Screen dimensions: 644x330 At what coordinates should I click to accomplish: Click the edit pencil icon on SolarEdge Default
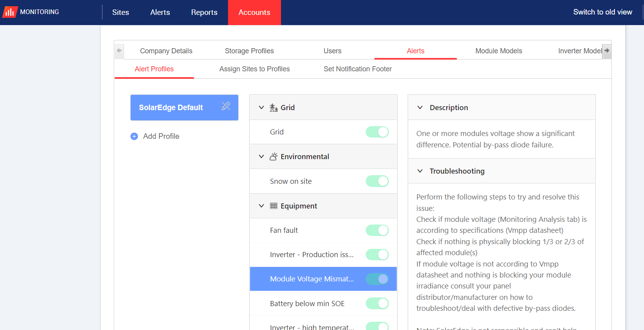(226, 106)
